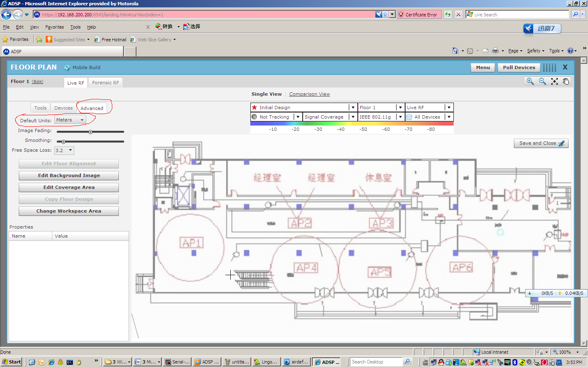Click the Save and Close button
This screenshot has height=368, width=588.
[x=541, y=143]
